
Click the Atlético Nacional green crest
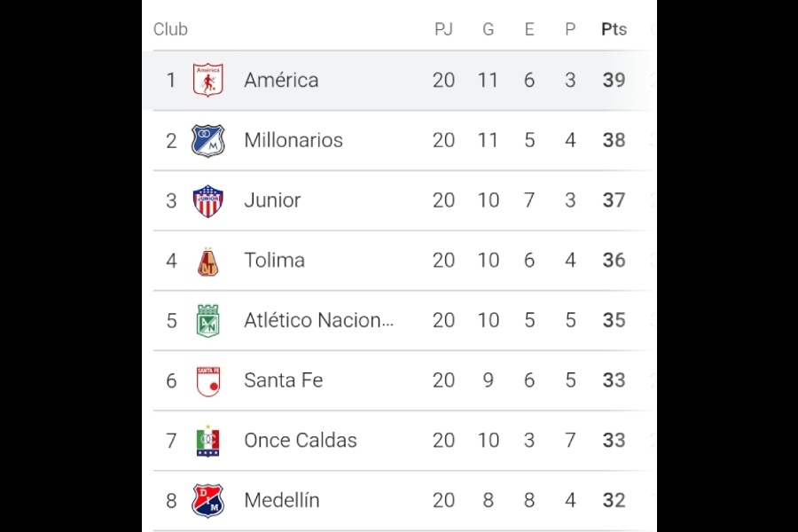pyautogui.click(x=207, y=320)
